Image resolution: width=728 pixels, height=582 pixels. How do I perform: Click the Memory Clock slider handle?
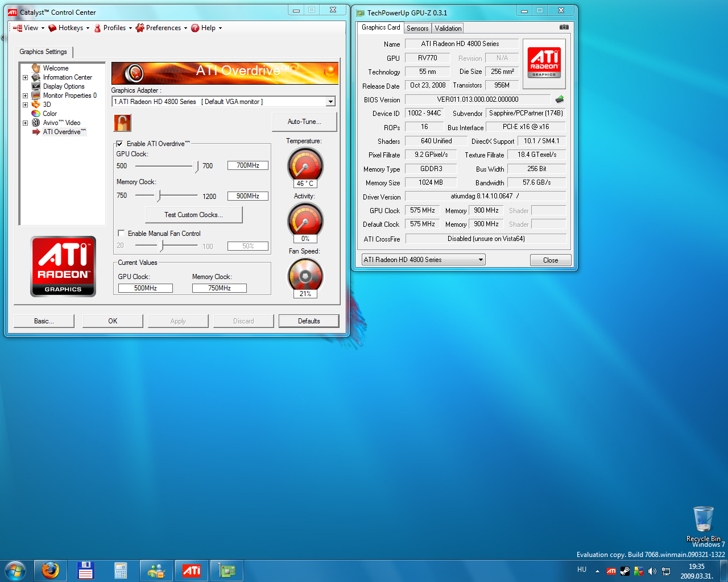point(159,196)
